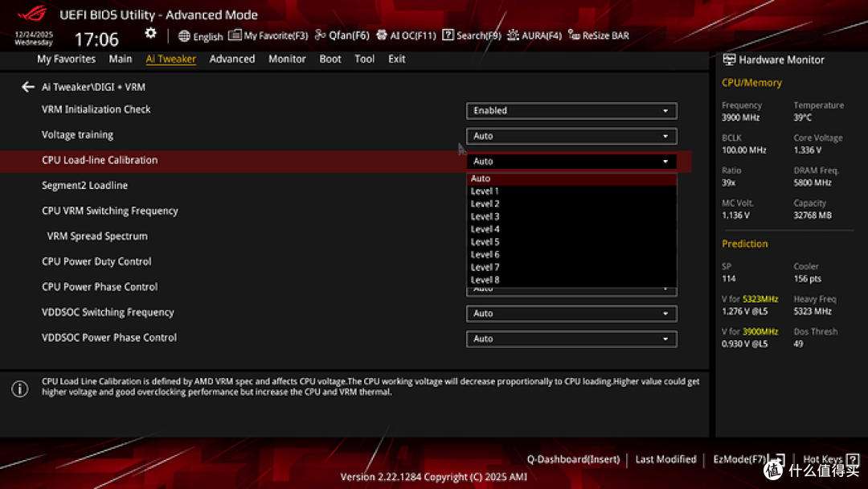
Task: Switch to My Favorites tab
Action: tap(67, 59)
